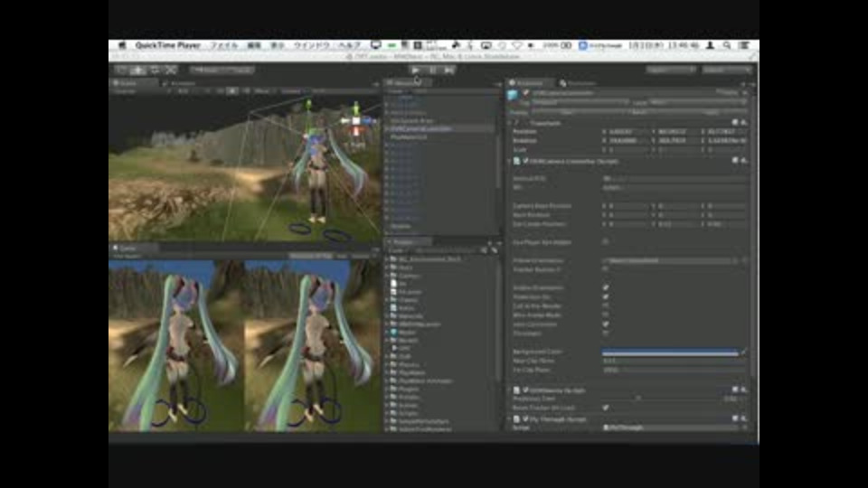Viewport: 868px width, 488px height.
Task: Toggle Use Player Eye Height checkbox
Action: [x=605, y=242]
